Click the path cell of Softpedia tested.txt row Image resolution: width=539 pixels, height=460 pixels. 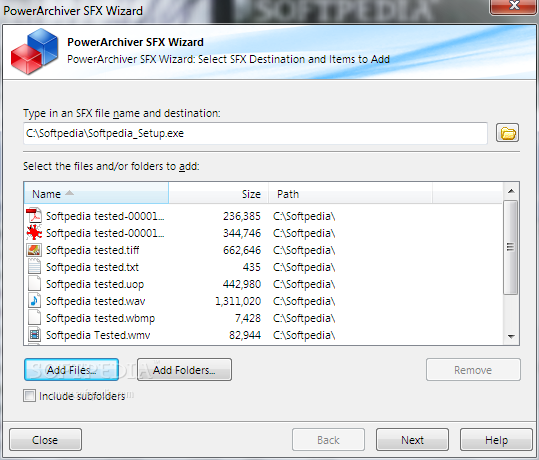[x=304, y=267]
